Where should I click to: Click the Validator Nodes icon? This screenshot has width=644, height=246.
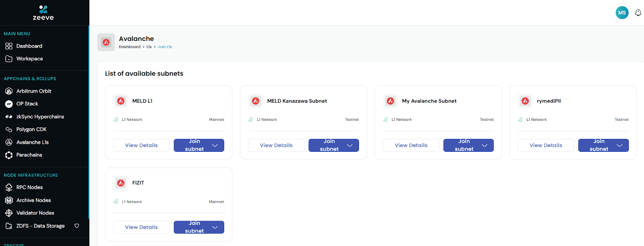(9, 213)
